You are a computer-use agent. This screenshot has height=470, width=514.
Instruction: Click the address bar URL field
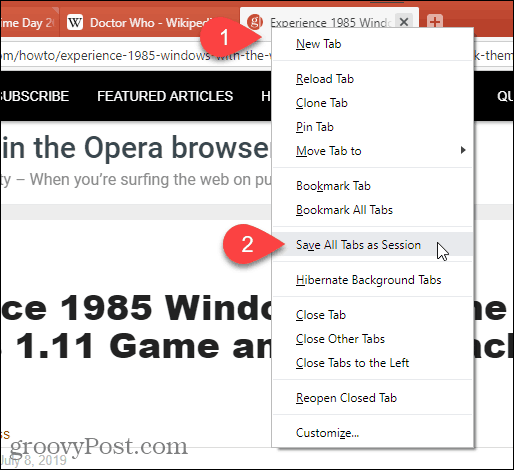coord(136,55)
